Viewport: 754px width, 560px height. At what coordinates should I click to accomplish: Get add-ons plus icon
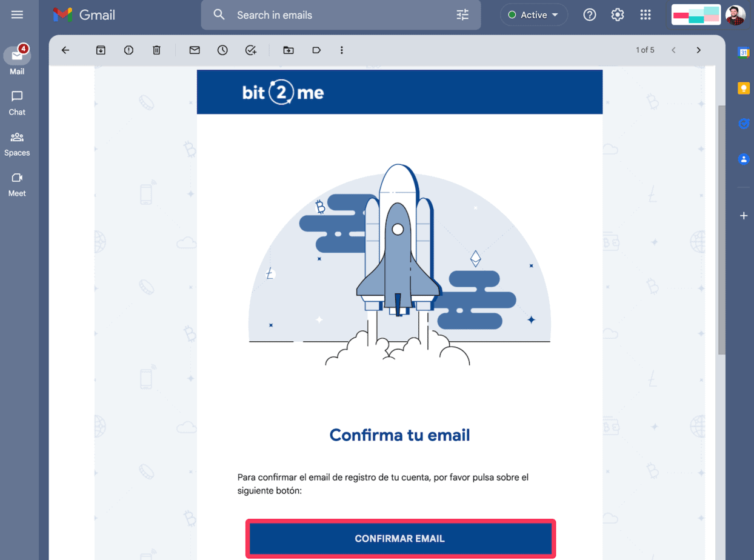[744, 216]
